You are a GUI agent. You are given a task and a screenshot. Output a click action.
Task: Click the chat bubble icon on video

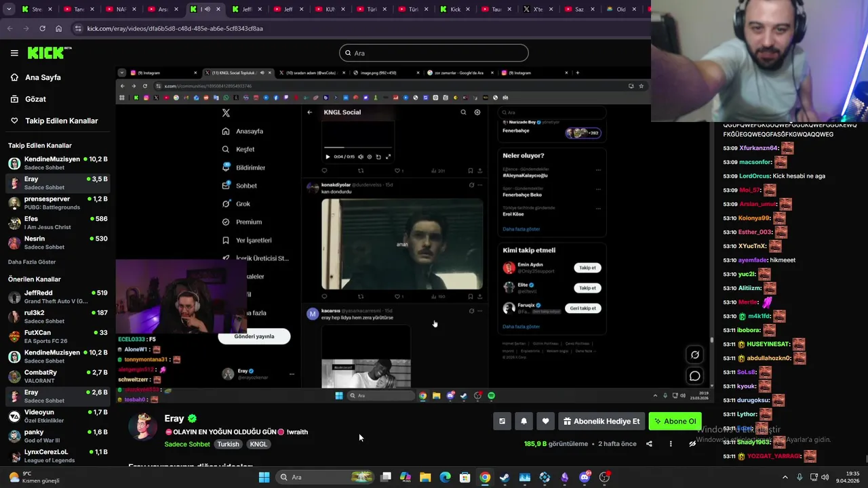(695, 376)
